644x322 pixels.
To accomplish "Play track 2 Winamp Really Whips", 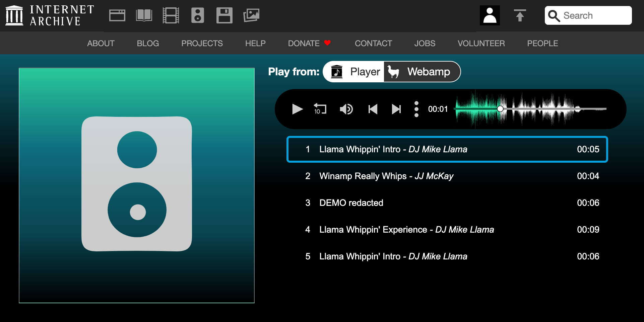I will click(x=447, y=176).
